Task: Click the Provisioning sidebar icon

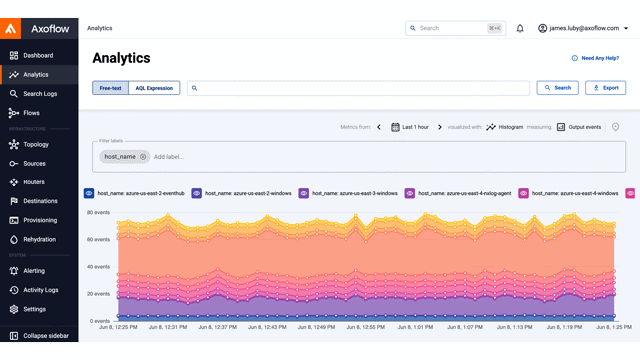Action: (x=14, y=220)
